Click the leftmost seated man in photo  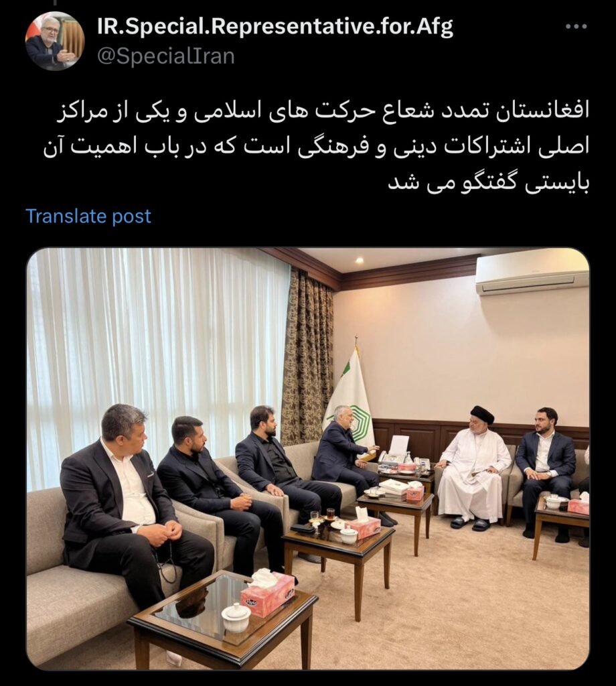(128, 498)
